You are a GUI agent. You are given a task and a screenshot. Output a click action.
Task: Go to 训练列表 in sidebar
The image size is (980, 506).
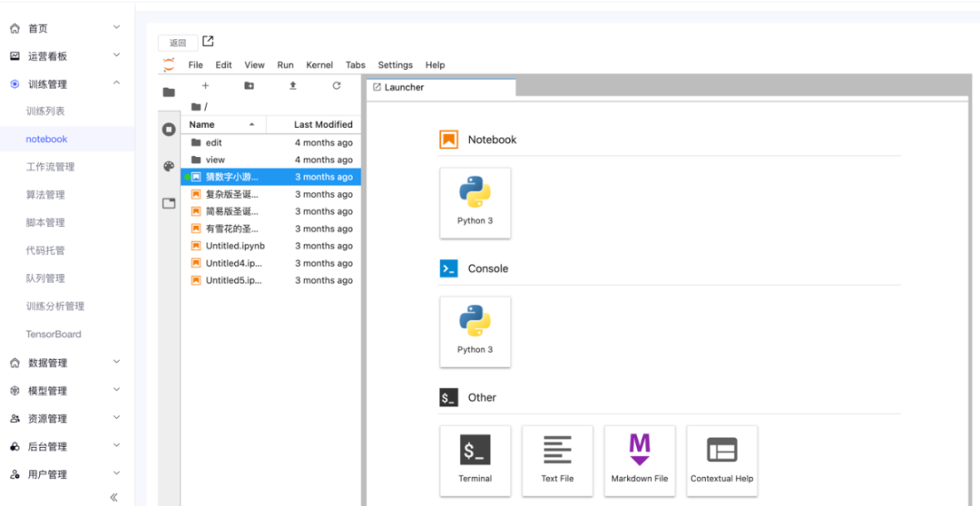(45, 112)
